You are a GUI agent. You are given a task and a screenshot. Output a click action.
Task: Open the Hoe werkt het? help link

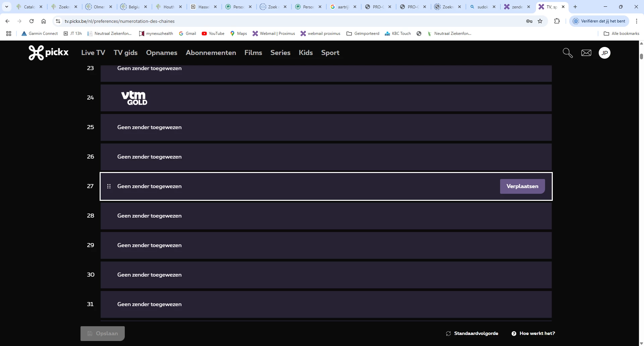point(533,334)
